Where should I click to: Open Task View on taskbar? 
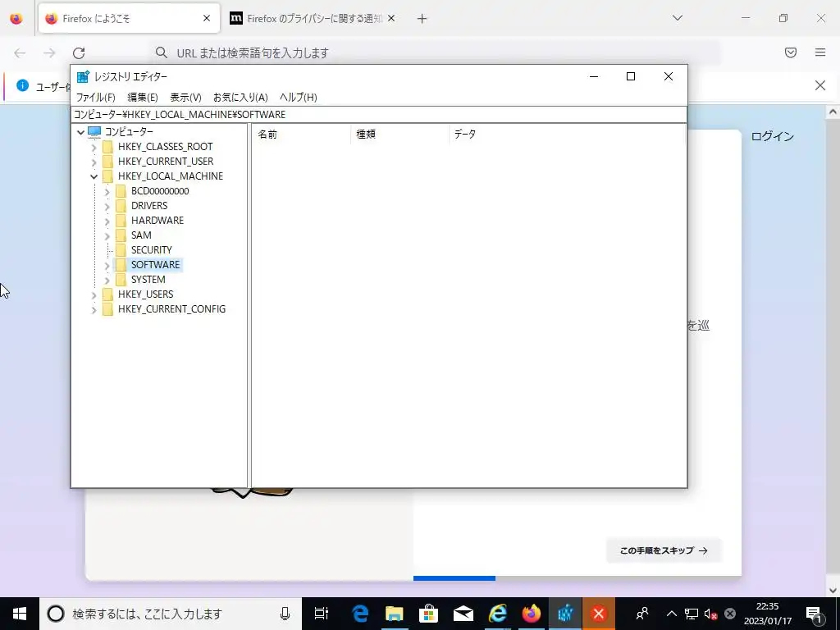(x=322, y=614)
